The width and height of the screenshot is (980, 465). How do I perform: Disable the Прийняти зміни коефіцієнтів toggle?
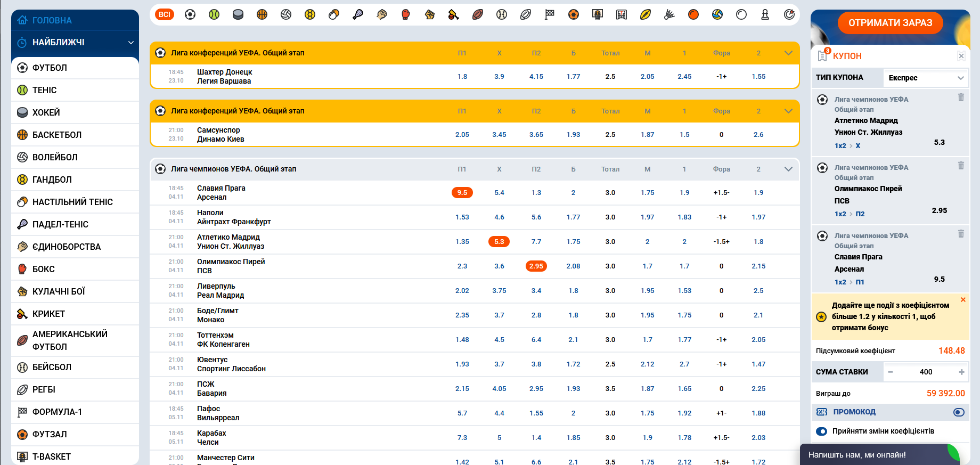(822, 431)
